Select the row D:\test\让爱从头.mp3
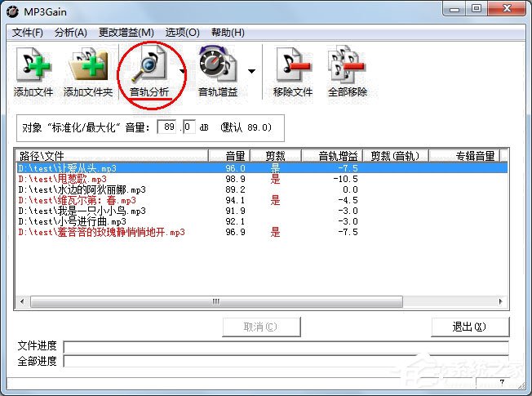Screen dimensions: 532x396 262,168
